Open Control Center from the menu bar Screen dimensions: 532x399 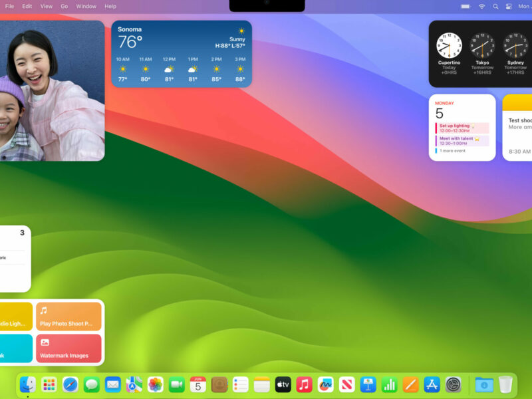pyautogui.click(x=509, y=7)
